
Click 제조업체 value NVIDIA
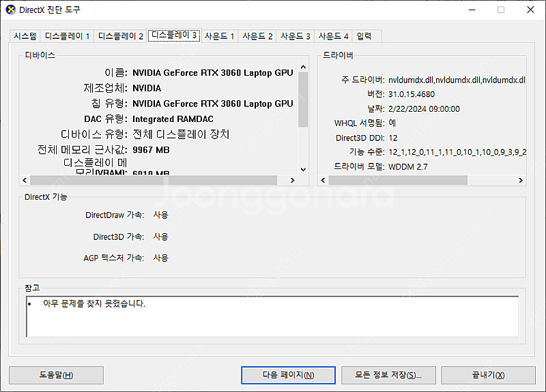[x=147, y=89]
